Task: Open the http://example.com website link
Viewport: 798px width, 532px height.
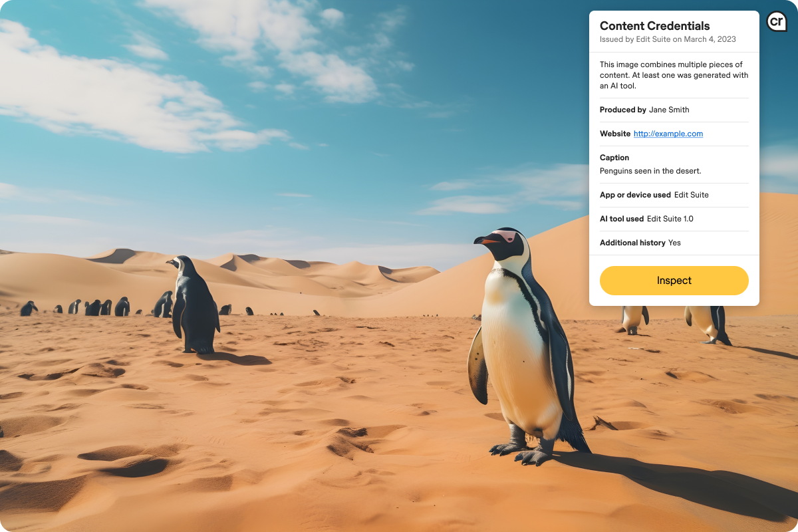Action: [x=668, y=134]
